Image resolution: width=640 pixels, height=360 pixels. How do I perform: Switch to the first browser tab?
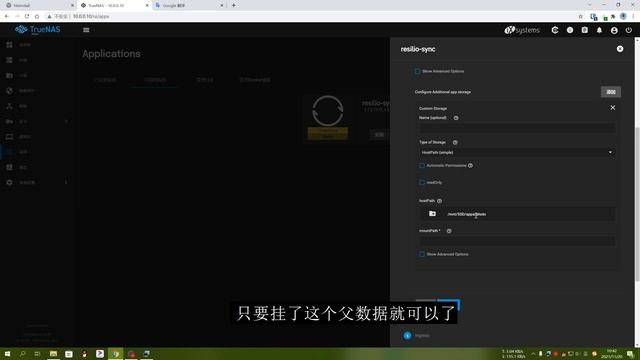click(x=39, y=6)
